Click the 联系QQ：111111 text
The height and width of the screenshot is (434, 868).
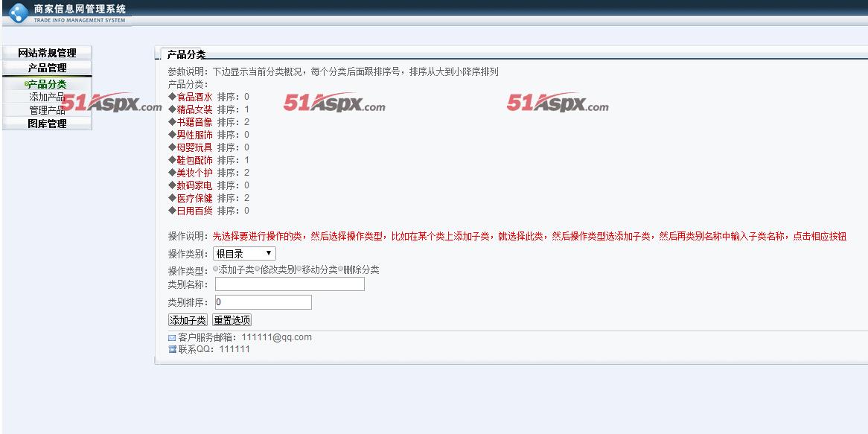(214, 349)
